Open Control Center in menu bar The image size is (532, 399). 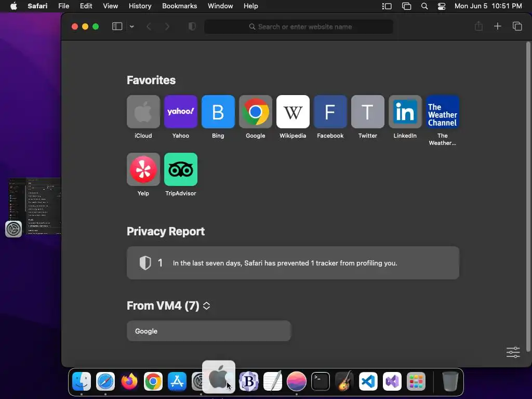(x=442, y=6)
